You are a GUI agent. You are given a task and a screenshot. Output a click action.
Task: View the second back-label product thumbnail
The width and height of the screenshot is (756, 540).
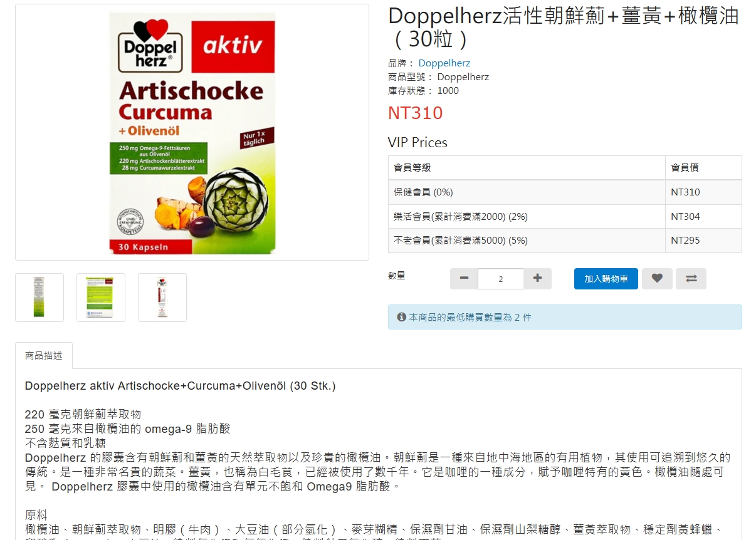(101, 298)
